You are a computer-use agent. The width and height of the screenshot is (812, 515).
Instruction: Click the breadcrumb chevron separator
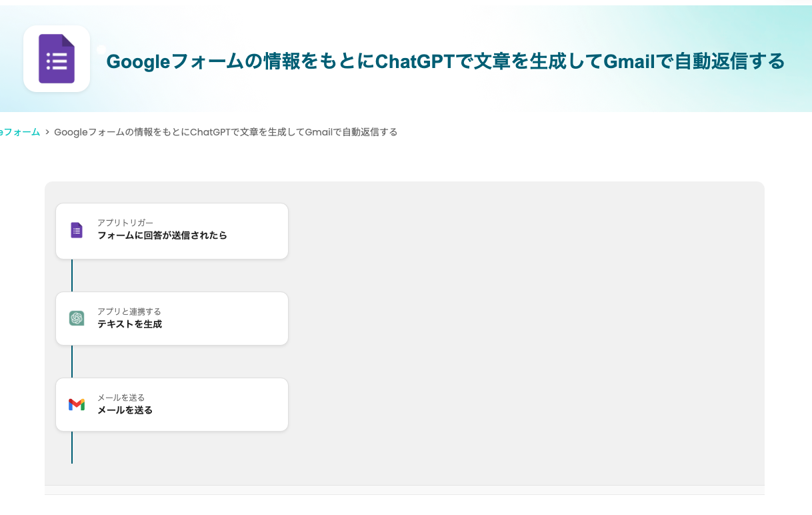47,133
